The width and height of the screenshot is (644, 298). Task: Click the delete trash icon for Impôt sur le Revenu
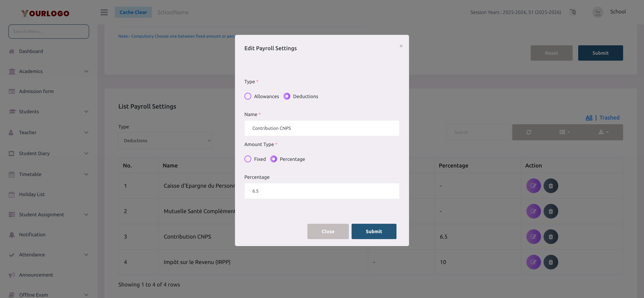tap(551, 262)
